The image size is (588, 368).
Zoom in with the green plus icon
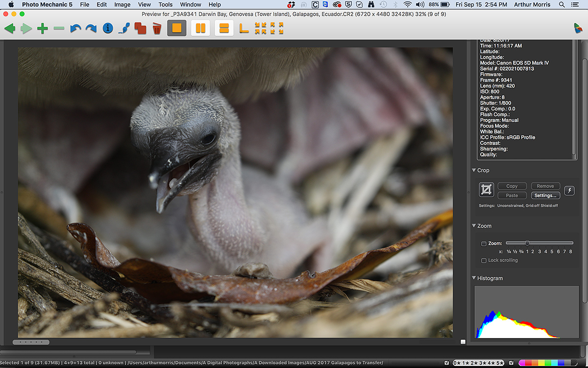click(43, 28)
